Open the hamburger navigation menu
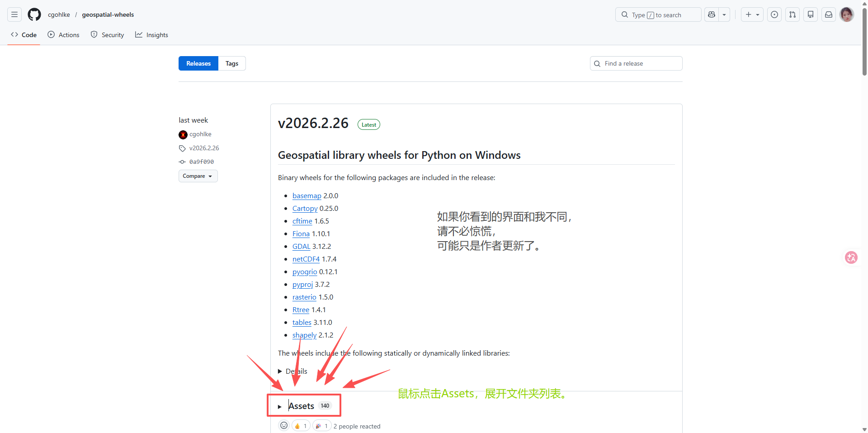 point(14,14)
